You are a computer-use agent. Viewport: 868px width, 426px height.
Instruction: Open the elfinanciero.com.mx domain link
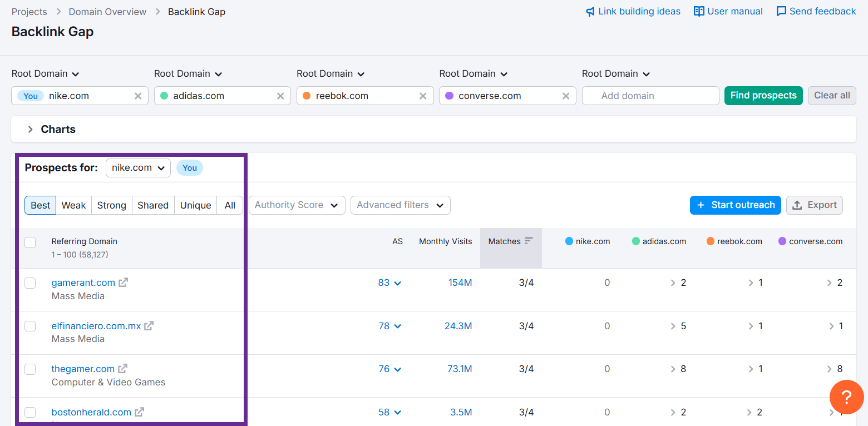(x=96, y=326)
